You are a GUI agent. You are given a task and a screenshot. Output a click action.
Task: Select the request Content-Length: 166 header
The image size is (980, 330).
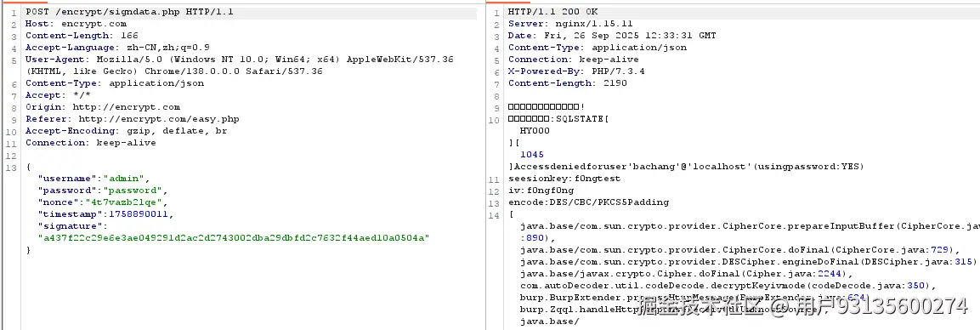(82, 36)
